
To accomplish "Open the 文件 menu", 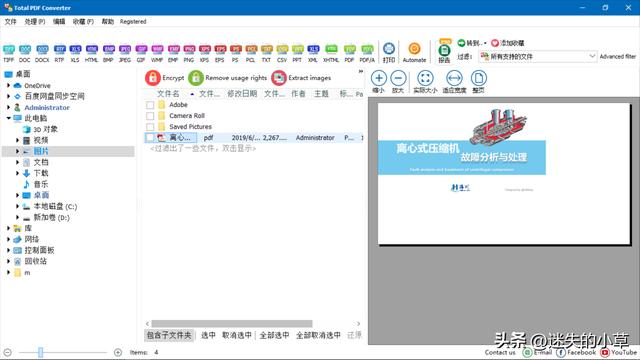I will click(x=11, y=22).
